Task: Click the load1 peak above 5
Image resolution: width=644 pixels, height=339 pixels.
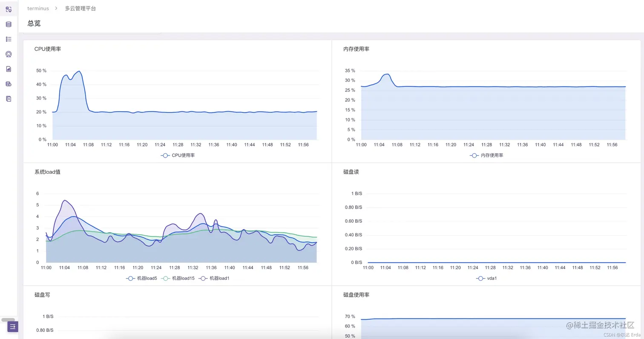Action: tap(64, 200)
